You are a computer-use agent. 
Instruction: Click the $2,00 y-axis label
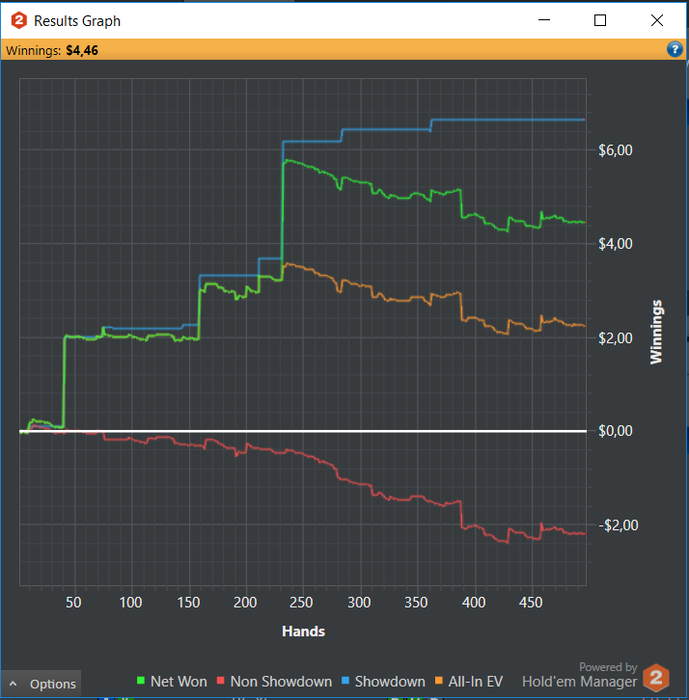(615, 338)
